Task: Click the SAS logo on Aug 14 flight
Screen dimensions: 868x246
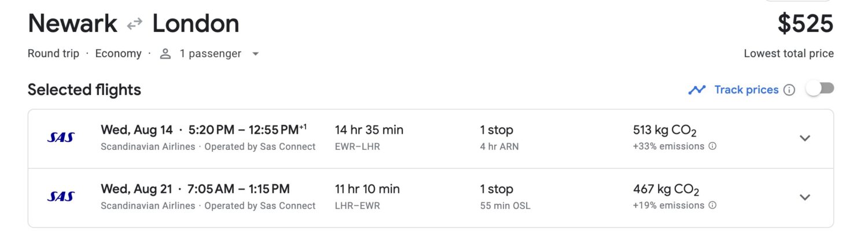Action: pyautogui.click(x=61, y=138)
